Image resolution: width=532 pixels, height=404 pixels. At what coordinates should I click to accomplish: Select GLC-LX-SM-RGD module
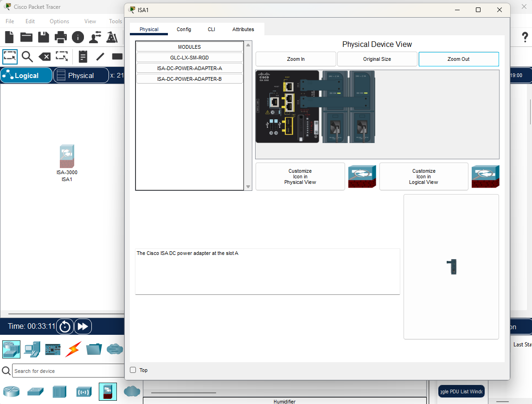tap(189, 58)
